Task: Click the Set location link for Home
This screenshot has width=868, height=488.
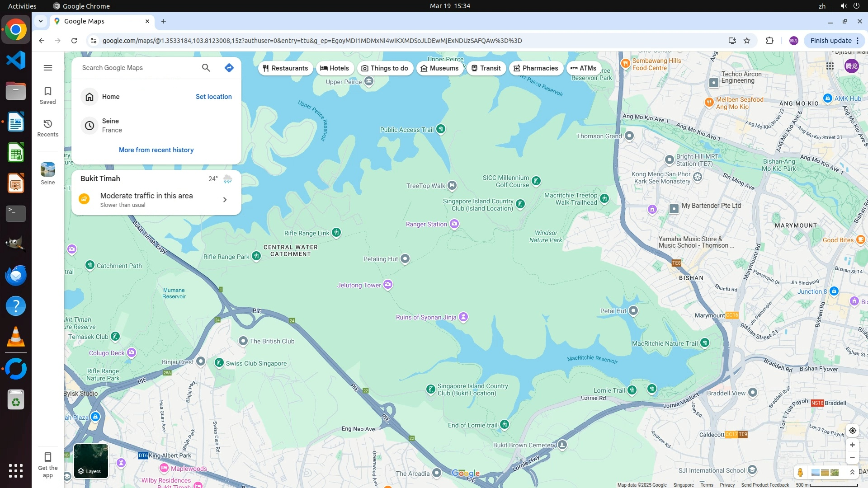Action: coord(213,97)
